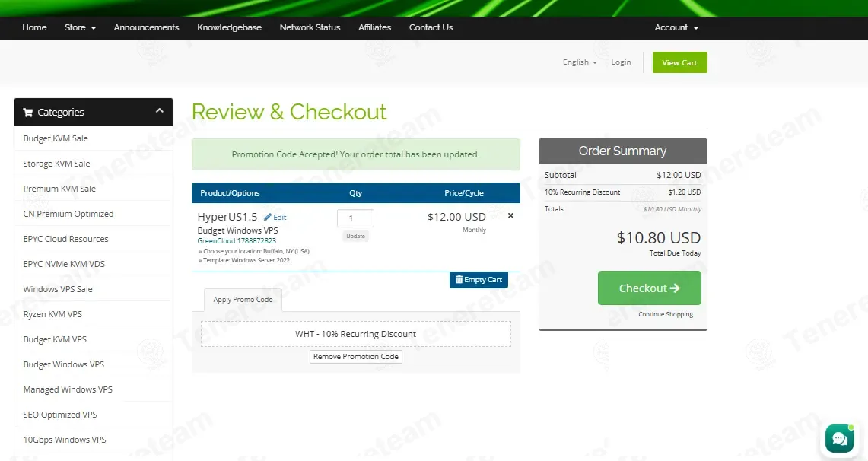Go to Contact Us
Viewport: 868px width, 461px height.
(431, 27)
